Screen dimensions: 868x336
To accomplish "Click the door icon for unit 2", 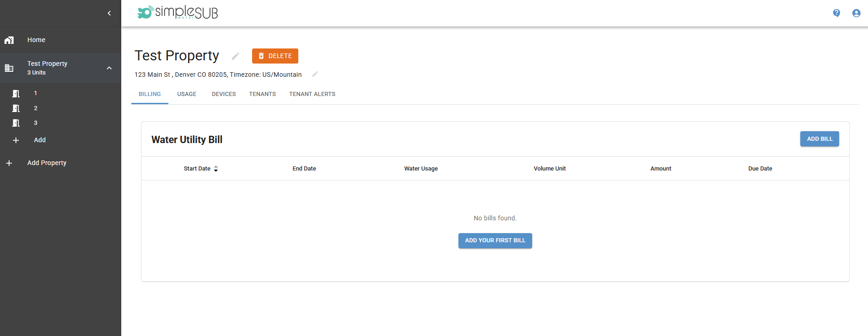I will pos(16,108).
